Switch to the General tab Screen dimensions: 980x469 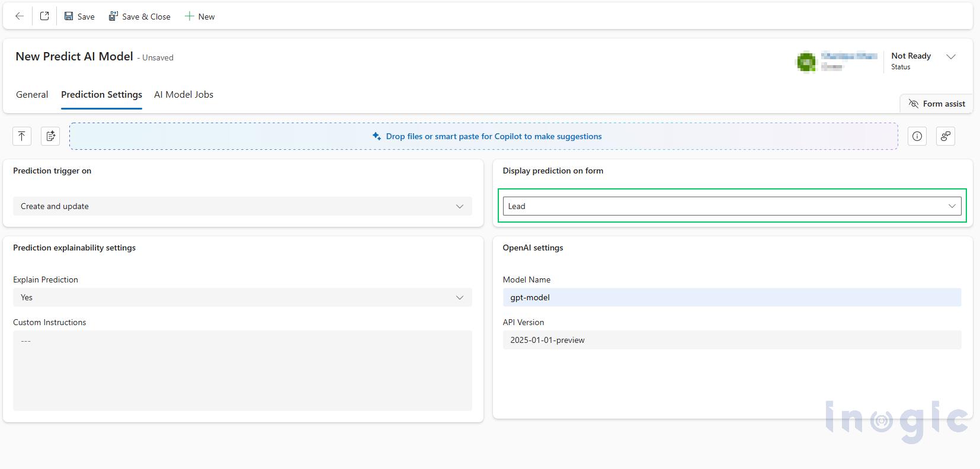tap(32, 95)
